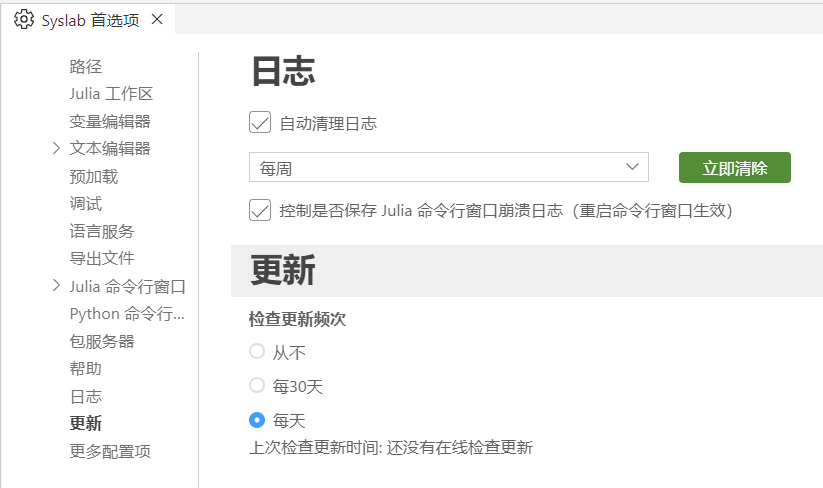Click the 日志 section heading
This screenshot has width=823, height=488.
(x=283, y=71)
